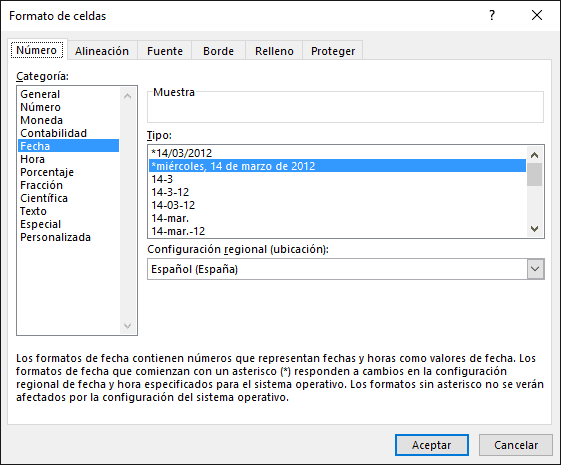561x465 pixels.
Task: Open the regional configuration dropdown arrow
Action: tap(535, 269)
